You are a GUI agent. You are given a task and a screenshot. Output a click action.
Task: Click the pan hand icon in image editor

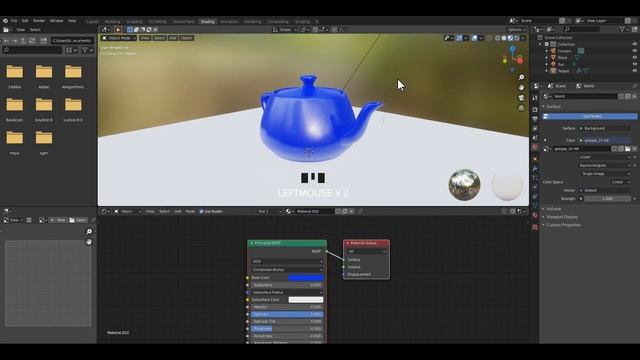coord(89,242)
